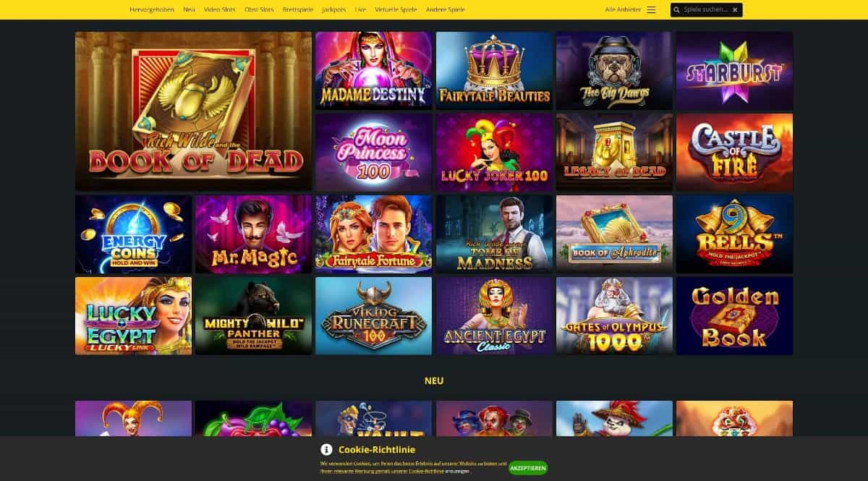Image resolution: width=868 pixels, height=481 pixels.
Task: Focus the Spiele suchen search field
Action: (x=706, y=10)
